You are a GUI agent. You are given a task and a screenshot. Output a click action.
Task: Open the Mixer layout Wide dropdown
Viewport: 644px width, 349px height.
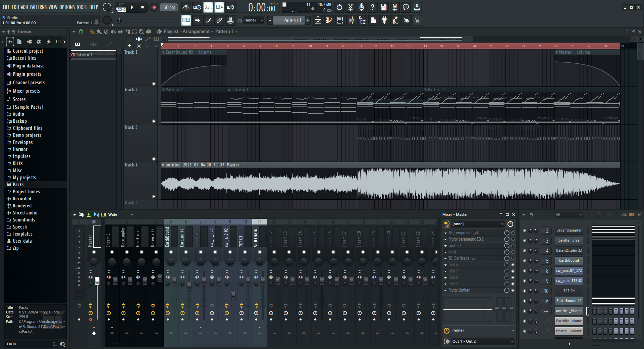pyautogui.click(x=121, y=214)
